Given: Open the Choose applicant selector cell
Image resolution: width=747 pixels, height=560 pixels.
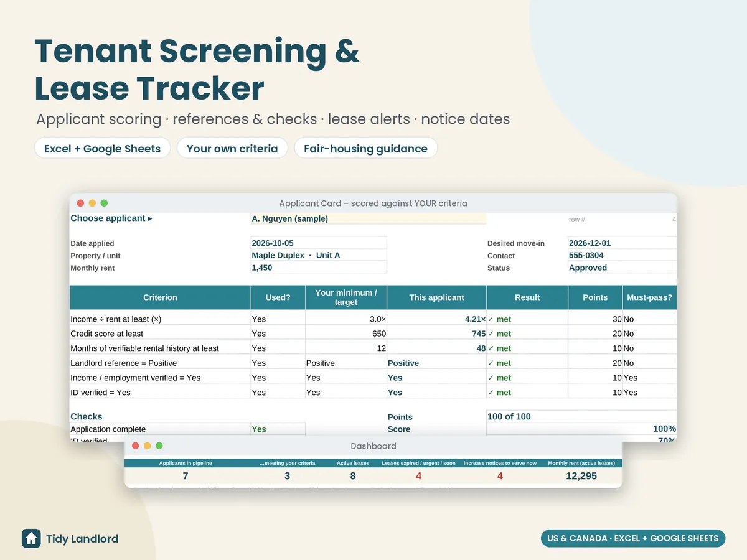Looking at the screenshot, I should tap(368, 218).
